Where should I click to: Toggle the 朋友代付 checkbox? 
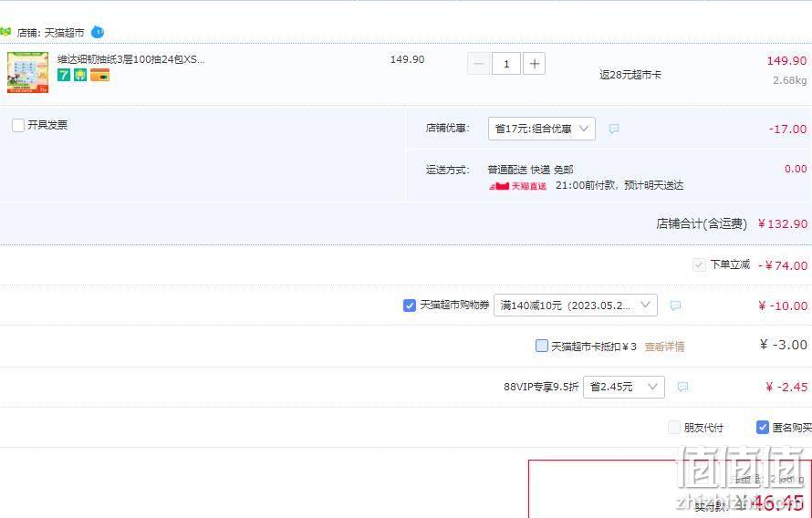(673, 428)
